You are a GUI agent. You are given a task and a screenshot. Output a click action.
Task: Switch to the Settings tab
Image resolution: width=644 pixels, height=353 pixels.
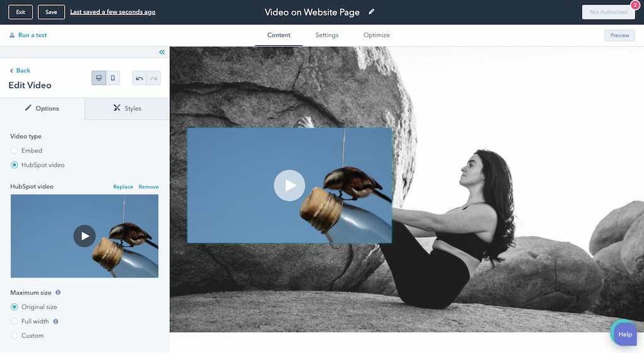[x=326, y=35]
